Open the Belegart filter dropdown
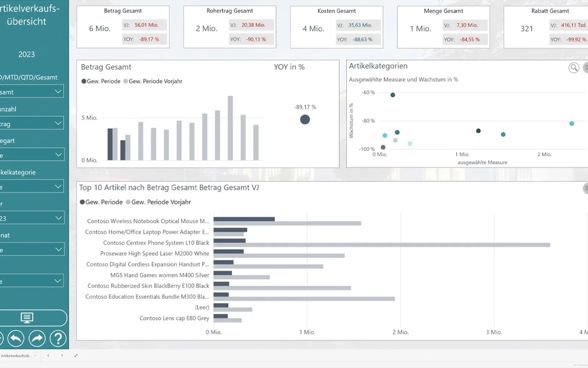This screenshot has height=368, width=588. click(x=32, y=155)
